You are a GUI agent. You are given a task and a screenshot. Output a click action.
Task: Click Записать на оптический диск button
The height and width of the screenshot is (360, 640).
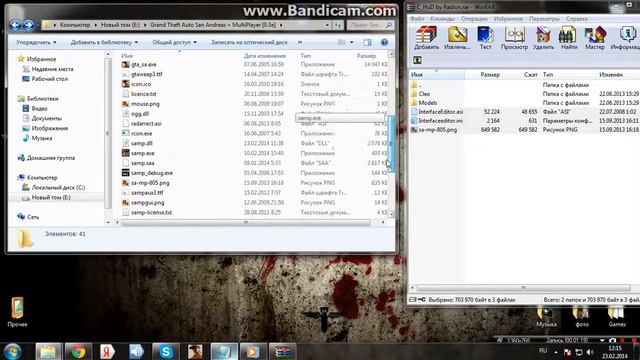point(249,42)
